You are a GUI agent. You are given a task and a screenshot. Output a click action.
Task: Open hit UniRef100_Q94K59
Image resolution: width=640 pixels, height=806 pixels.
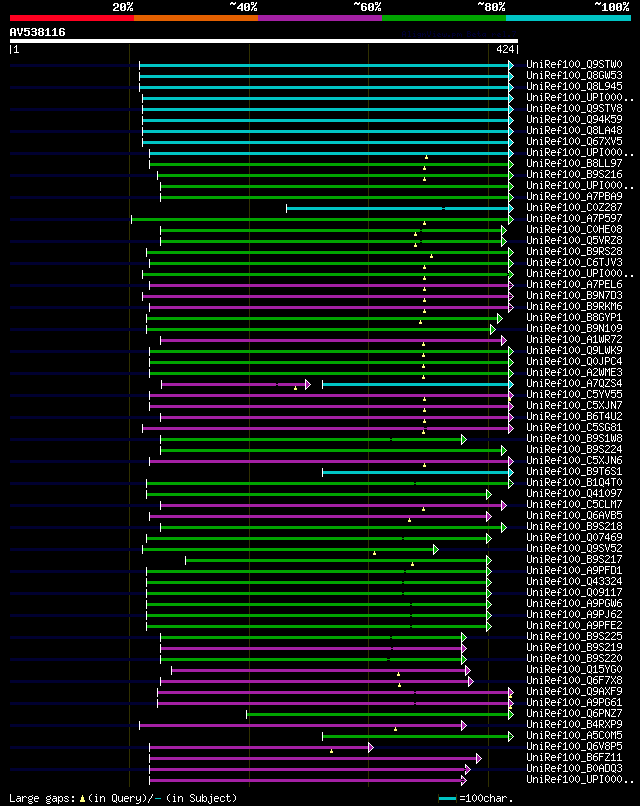tap(574, 119)
